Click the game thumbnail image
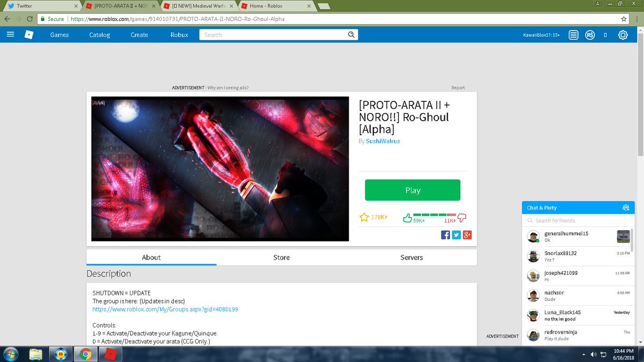 (x=220, y=169)
